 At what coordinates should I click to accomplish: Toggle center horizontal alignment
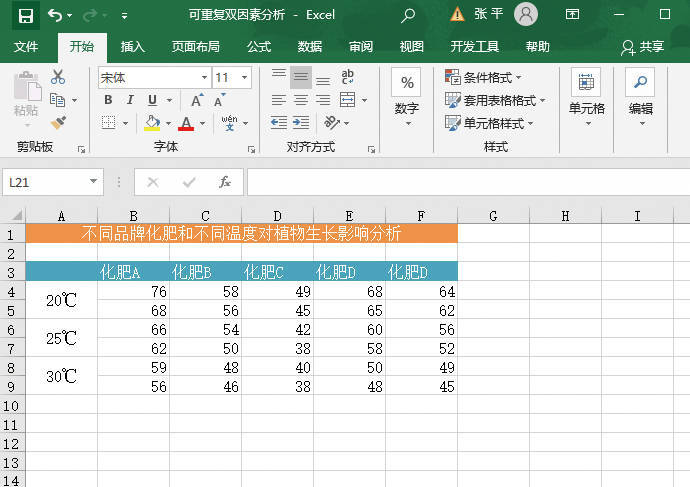pos(300,100)
